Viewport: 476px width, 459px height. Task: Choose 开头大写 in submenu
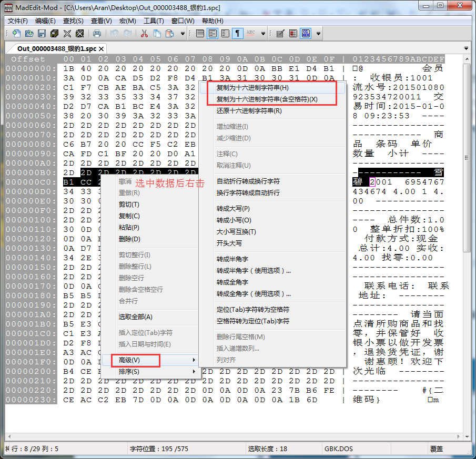coord(272,243)
